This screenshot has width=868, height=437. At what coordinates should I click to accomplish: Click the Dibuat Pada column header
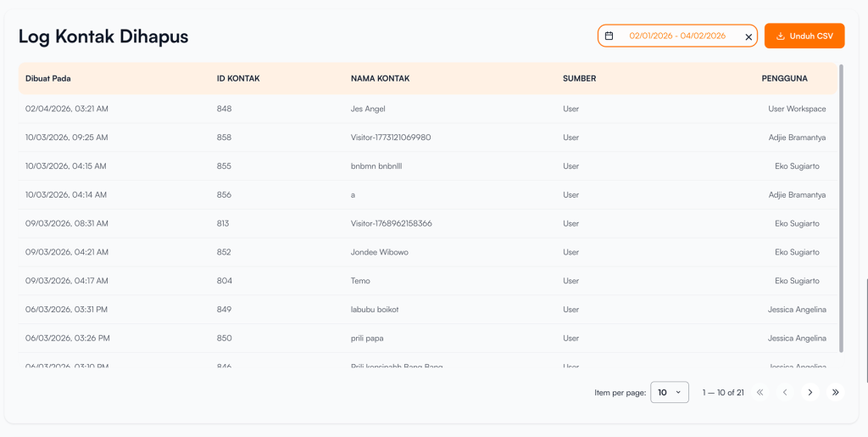tap(48, 78)
